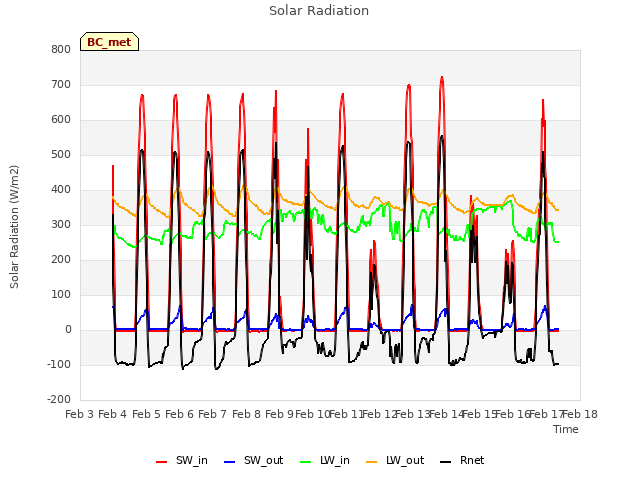
Task: Click the BC_met label box
Action: [109, 42]
